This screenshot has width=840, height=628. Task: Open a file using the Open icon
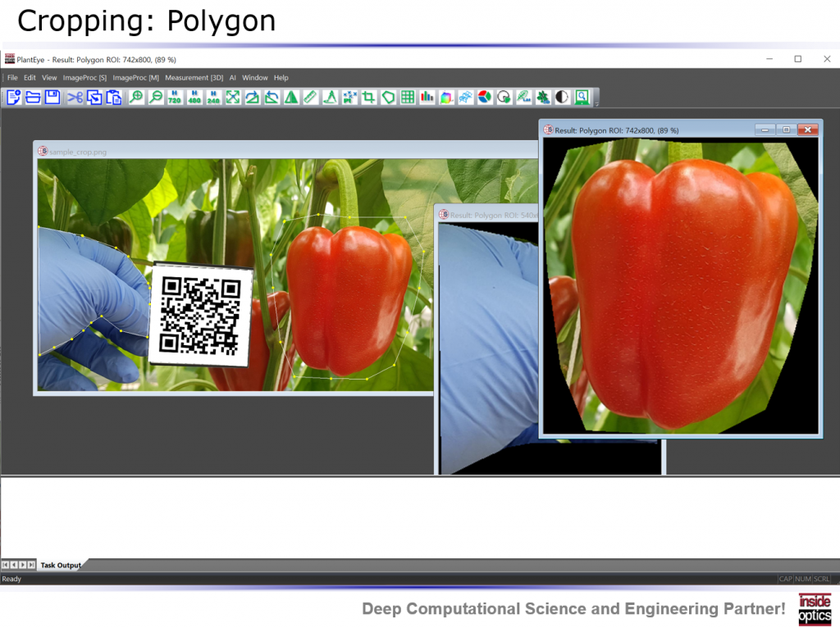pos(33,97)
